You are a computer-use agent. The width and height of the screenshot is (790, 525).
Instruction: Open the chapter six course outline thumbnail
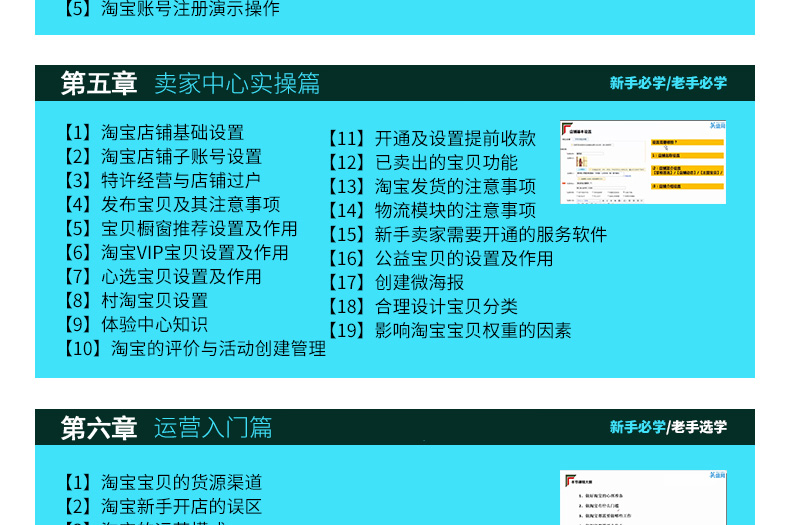click(x=643, y=498)
